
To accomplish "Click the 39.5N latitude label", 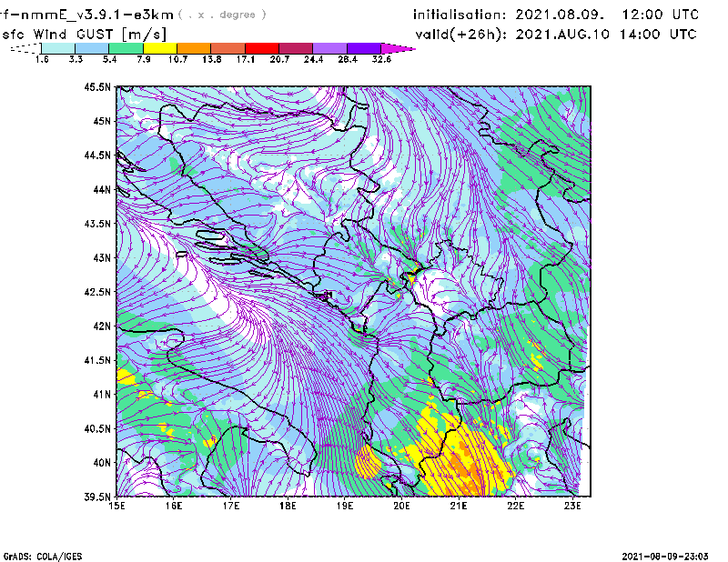I will tap(97, 497).
